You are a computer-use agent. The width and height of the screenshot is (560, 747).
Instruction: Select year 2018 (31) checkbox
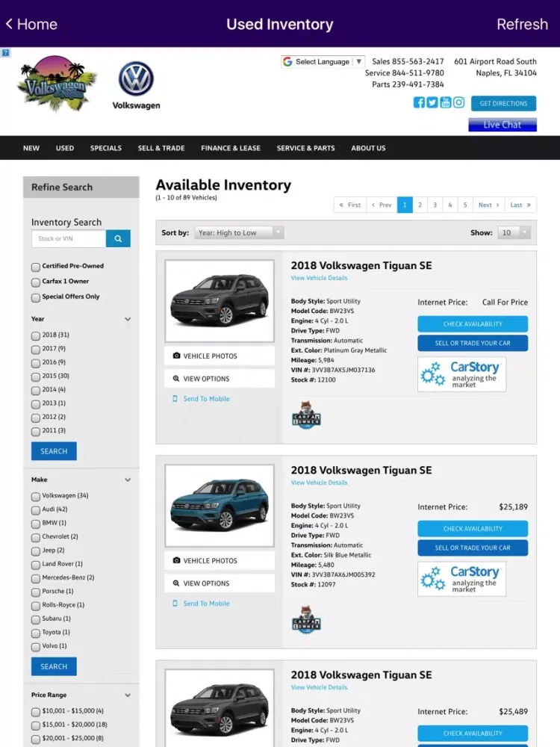pos(36,336)
